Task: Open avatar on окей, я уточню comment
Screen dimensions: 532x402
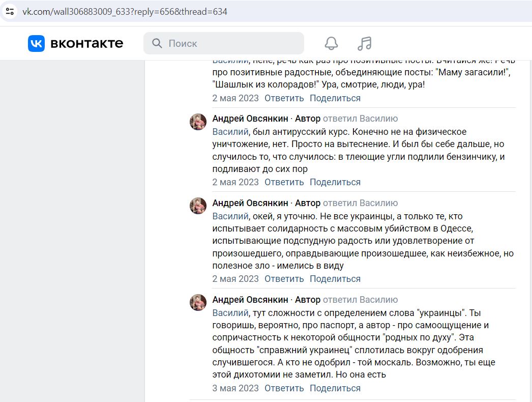Action: point(198,206)
